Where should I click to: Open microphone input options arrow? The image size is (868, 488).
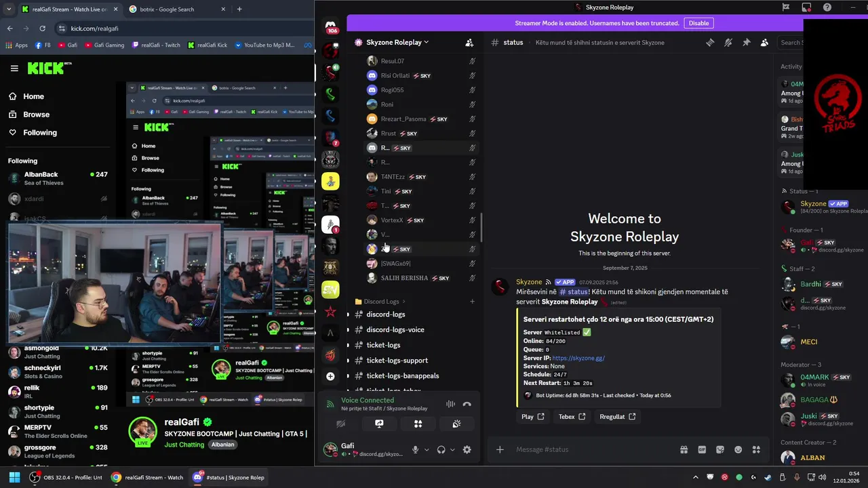coord(427,449)
